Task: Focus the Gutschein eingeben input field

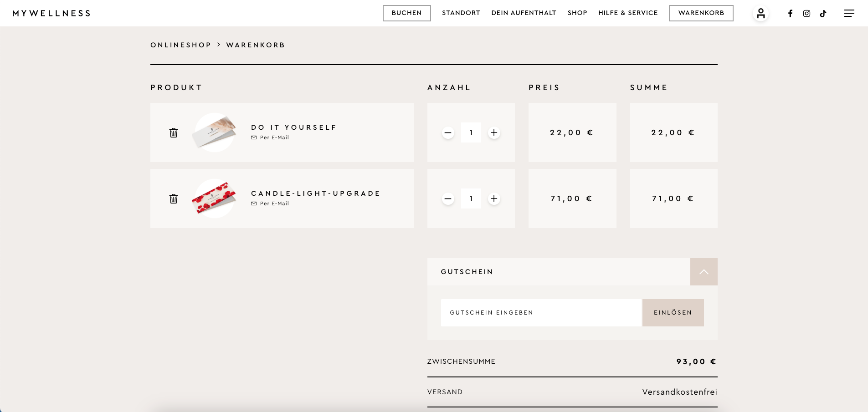Action: (x=541, y=313)
